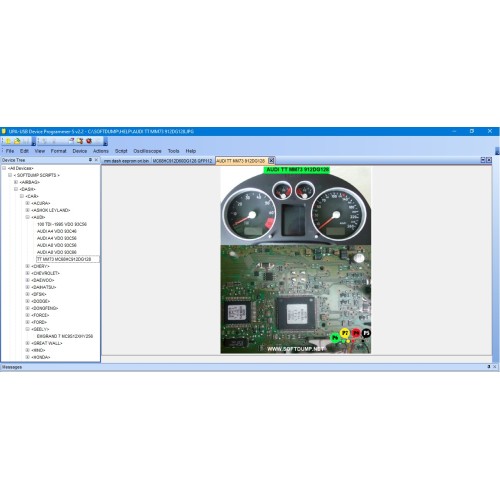Select the HONDA tree item label
500x500 pixels.
point(41,357)
